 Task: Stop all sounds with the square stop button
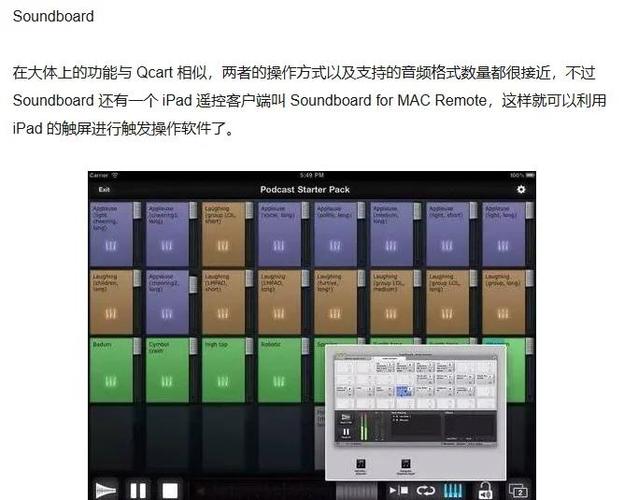170,490
